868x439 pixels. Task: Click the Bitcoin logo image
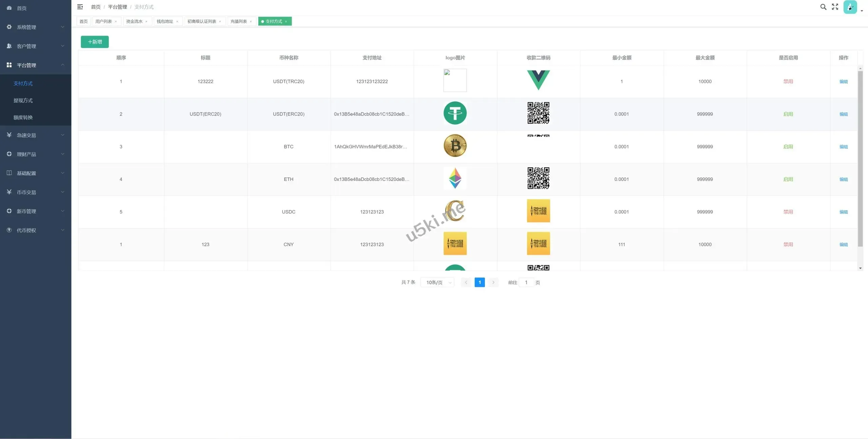pyautogui.click(x=455, y=146)
